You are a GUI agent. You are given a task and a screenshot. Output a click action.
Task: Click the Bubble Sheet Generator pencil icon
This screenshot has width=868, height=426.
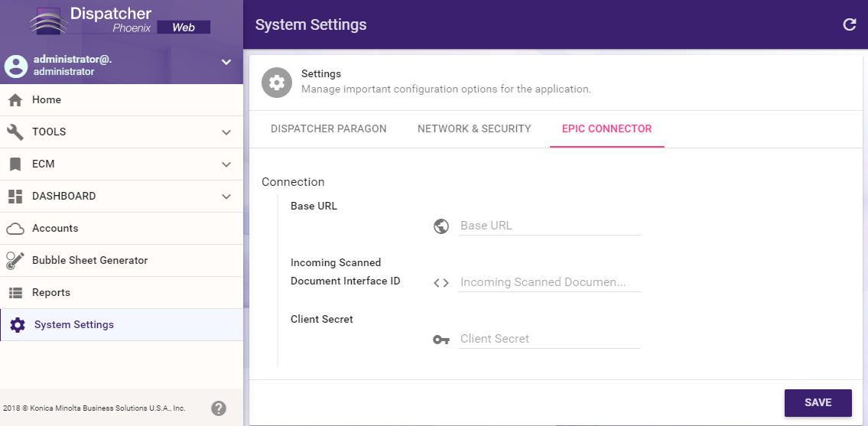[15, 260]
